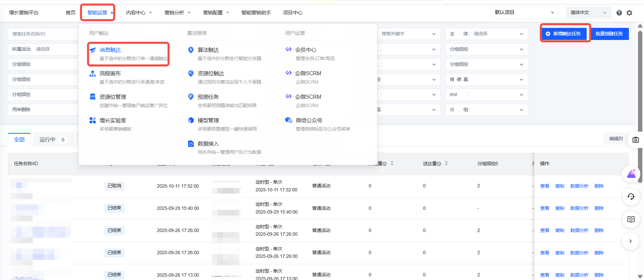
Task: Click the 微信公众号 WeChat icon
Action: click(288, 120)
